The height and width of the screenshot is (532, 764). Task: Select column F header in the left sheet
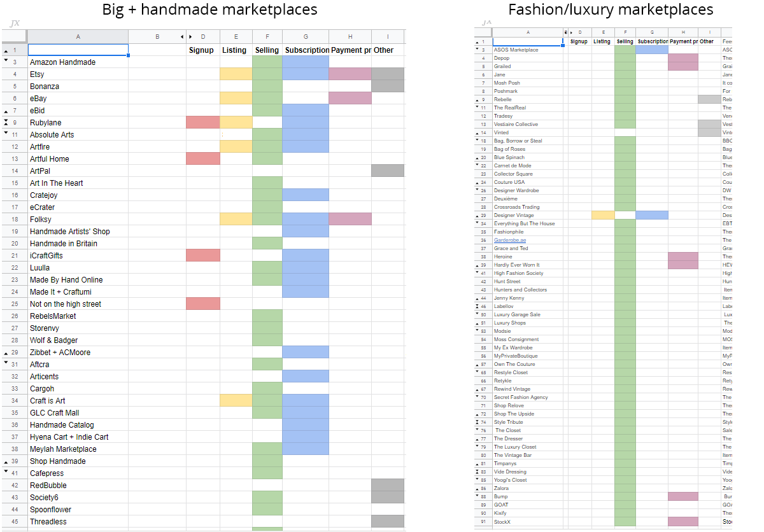coord(267,37)
